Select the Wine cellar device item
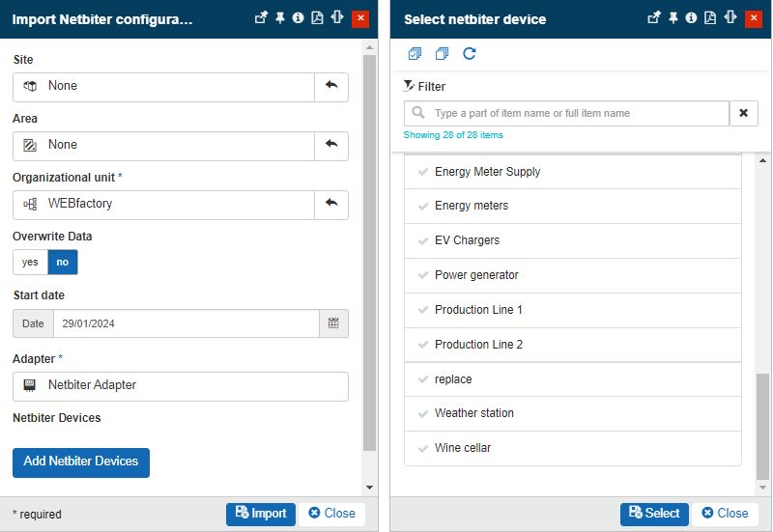The width and height of the screenshot is (773, 532). point(463,448)
